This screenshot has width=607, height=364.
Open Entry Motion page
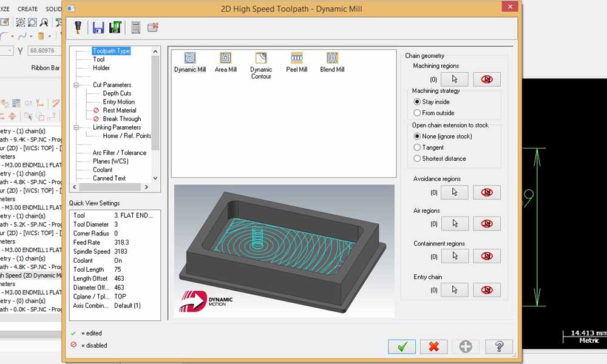[118, 102]
